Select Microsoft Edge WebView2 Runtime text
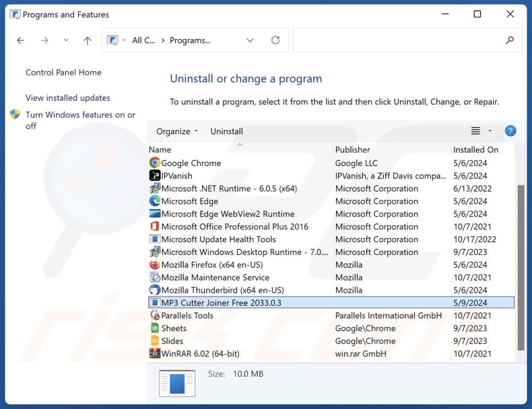The width and height of the screenshot is (532, 409). [x=228, y=214]
